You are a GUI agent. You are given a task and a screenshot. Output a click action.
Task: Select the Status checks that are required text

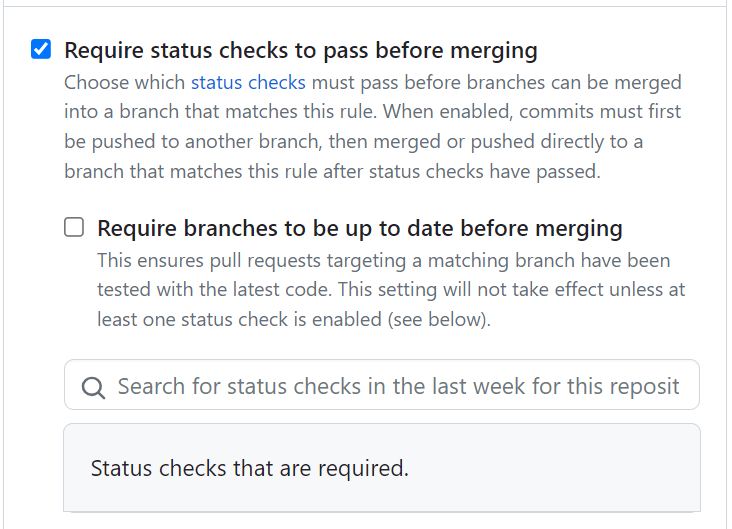250,468
